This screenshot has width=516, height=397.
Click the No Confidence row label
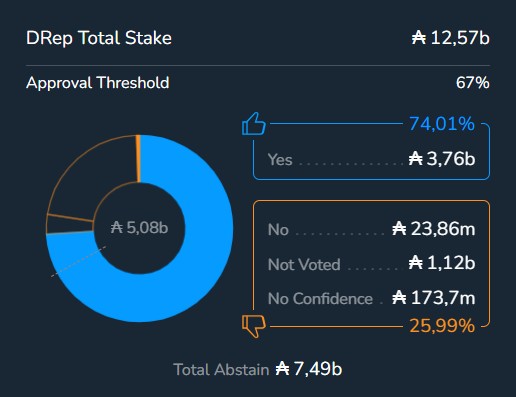pos(320,298)
